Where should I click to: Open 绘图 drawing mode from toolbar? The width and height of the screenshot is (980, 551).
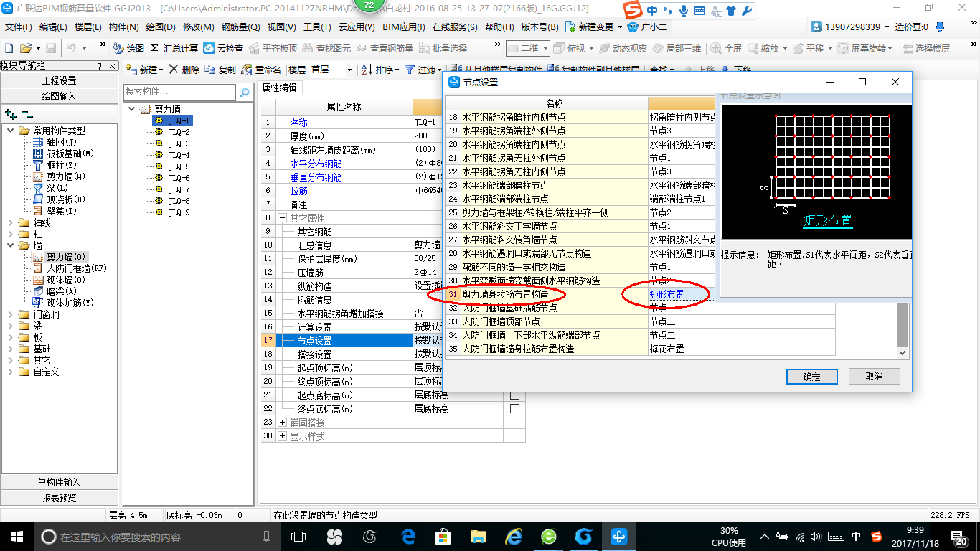[128, 48]
